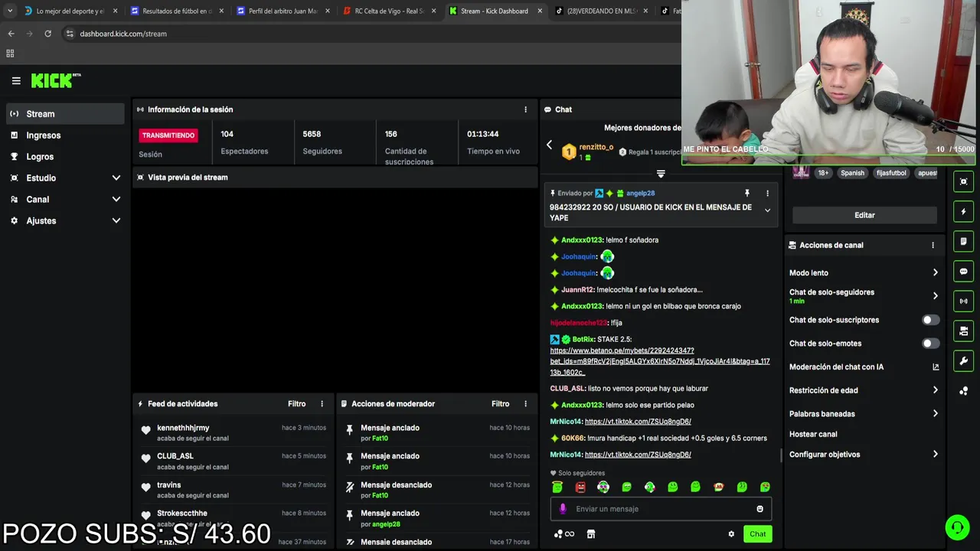Go back with the top donors left arrow
Image resolution: width=980 pixels, height=551 pixels.
point(549,145)
